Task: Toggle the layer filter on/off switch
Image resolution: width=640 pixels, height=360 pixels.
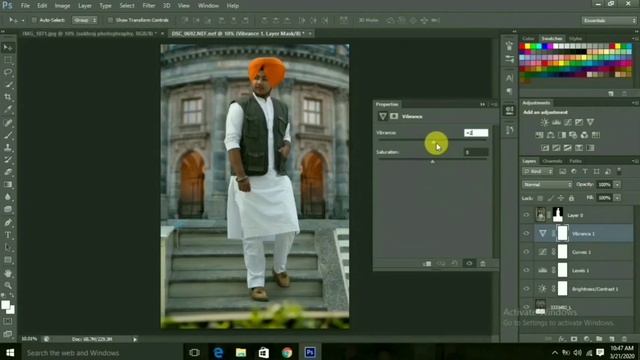Action: coord(619,171)
